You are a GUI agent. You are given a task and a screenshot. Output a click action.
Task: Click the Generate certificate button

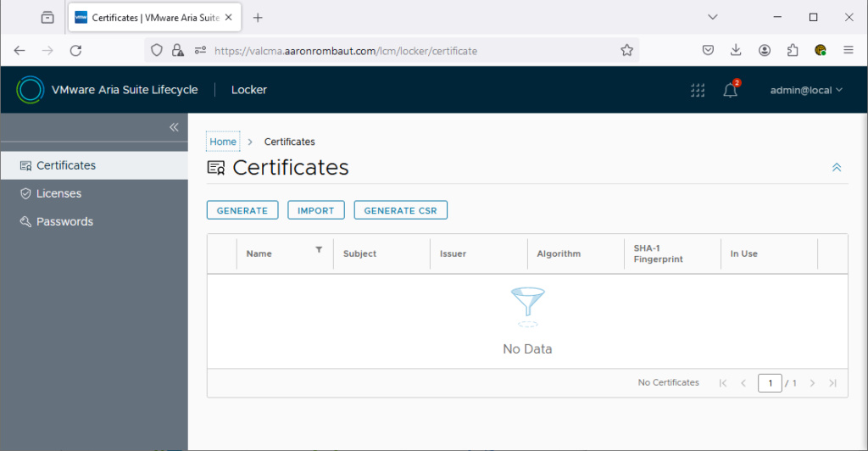242,210
